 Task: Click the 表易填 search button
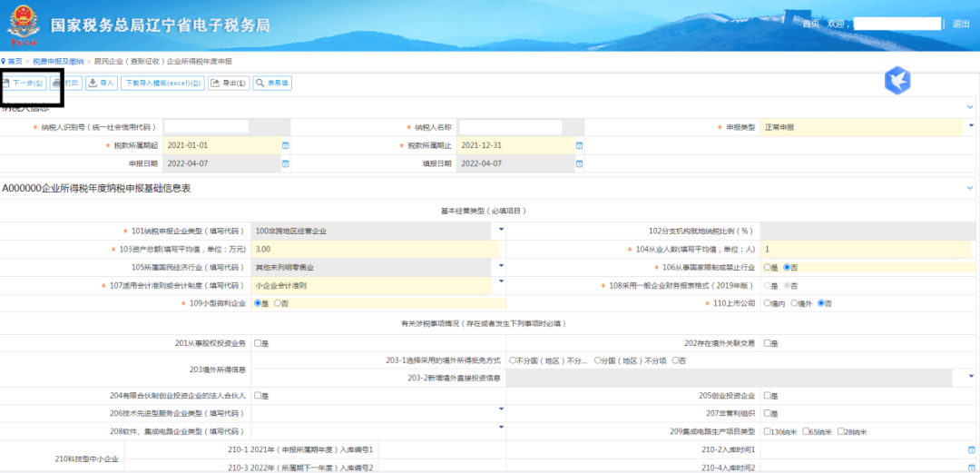pos(272,83)
